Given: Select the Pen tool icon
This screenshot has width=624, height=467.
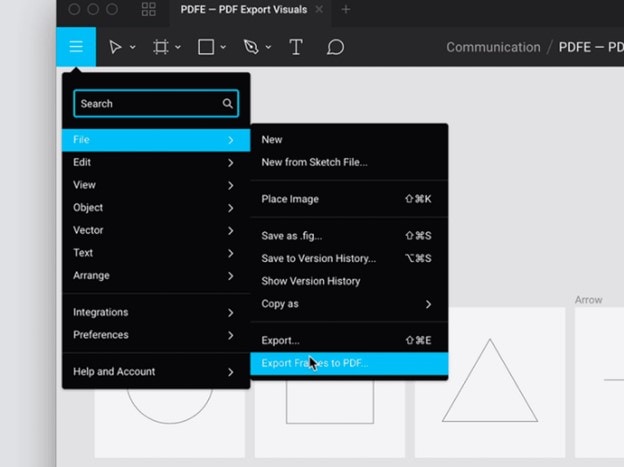Looking at the screenshot, I should (x=251, y=47).
